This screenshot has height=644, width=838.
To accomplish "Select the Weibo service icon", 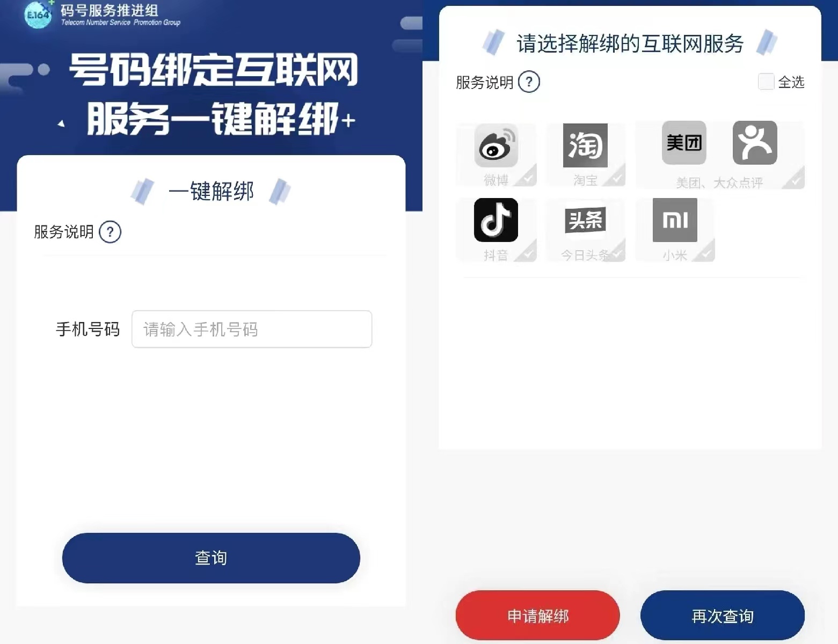I will [495, 146].
